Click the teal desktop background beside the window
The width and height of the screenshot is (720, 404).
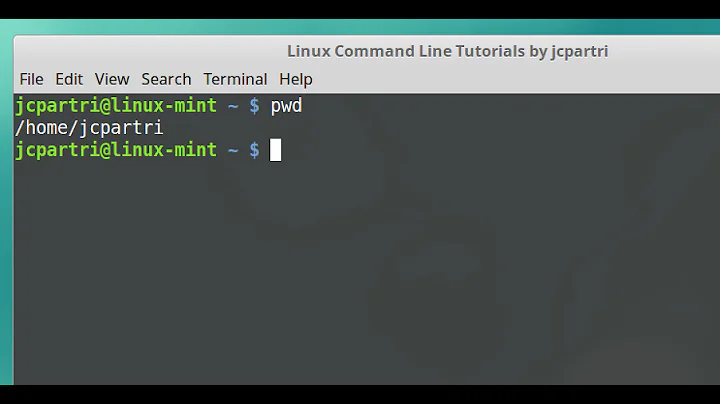click(6, 207)
